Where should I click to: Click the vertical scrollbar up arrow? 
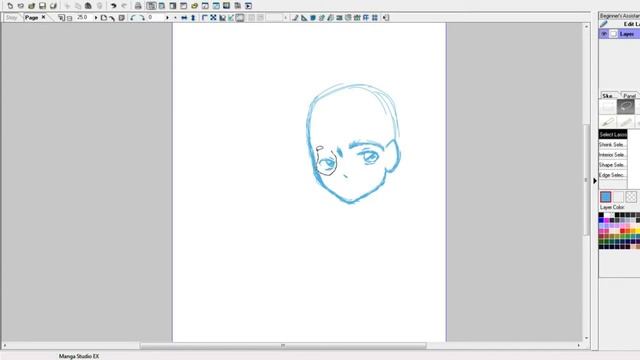587,26
